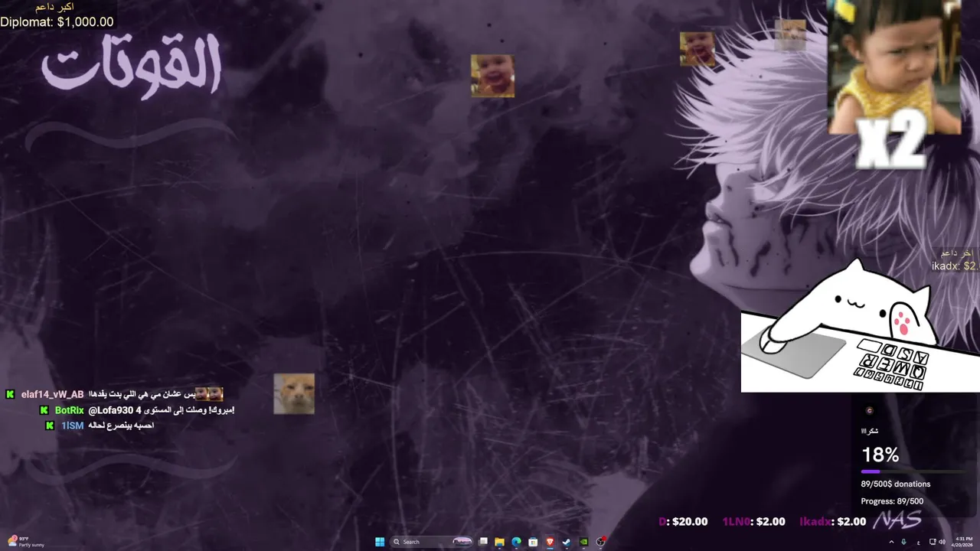This screenshot has height=551, width=980.
Task: Click the 'ikadx: $2.00' bottom ticker entry
Action: [x=833, y=522]
